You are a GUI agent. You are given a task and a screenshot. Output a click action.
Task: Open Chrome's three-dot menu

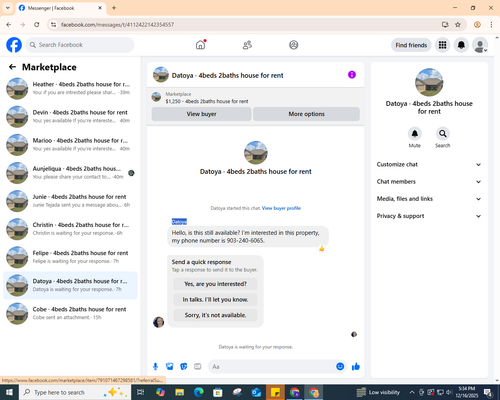tap(491, 25)
